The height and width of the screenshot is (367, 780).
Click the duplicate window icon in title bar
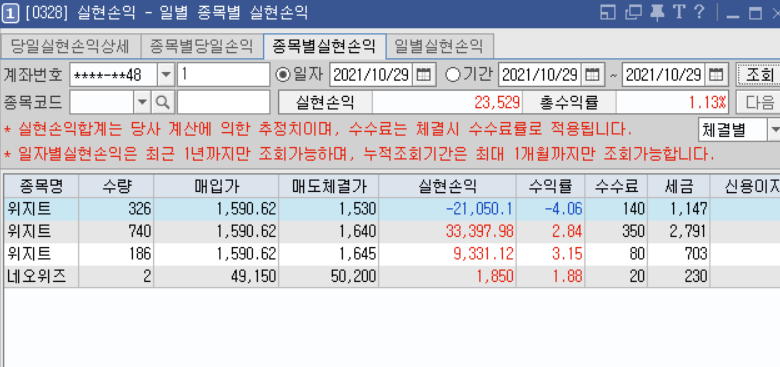click(x=633, y=12)
